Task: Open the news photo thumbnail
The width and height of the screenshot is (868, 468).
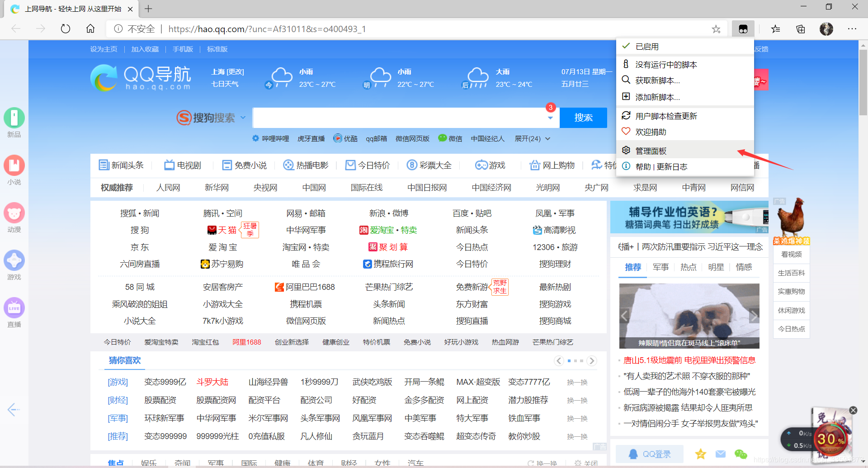Action: click(x=689, y=316)
